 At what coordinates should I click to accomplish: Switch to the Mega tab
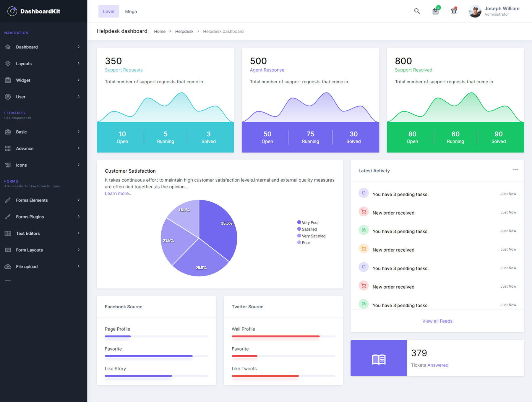(x=131, y=11)
